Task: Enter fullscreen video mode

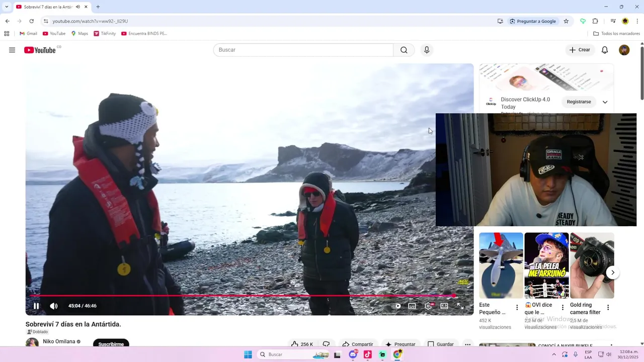Action: point(460,306)
